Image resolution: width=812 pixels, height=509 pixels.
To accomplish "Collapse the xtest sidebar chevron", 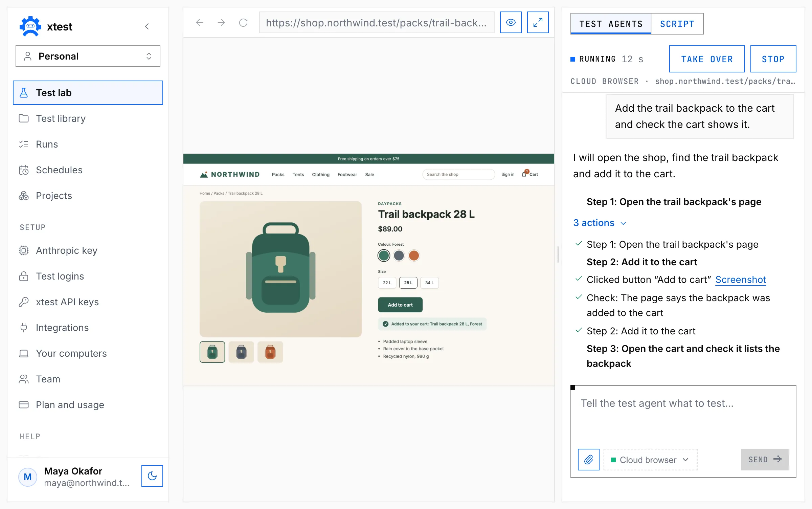I will point(147,26).
